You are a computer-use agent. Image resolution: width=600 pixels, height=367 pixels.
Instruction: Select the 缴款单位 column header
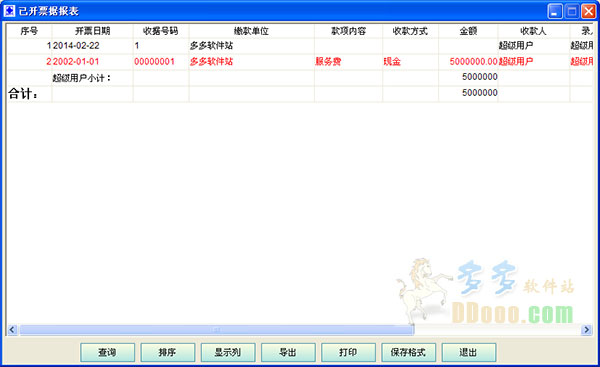(251, 31)
